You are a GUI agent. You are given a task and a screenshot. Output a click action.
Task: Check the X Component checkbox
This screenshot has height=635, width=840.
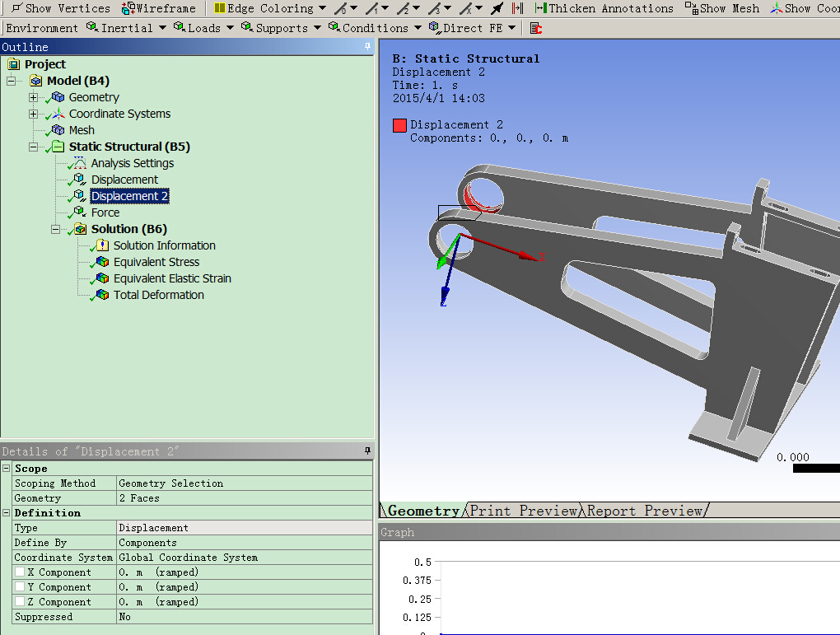pyautogui.click(x=20, y=572)
